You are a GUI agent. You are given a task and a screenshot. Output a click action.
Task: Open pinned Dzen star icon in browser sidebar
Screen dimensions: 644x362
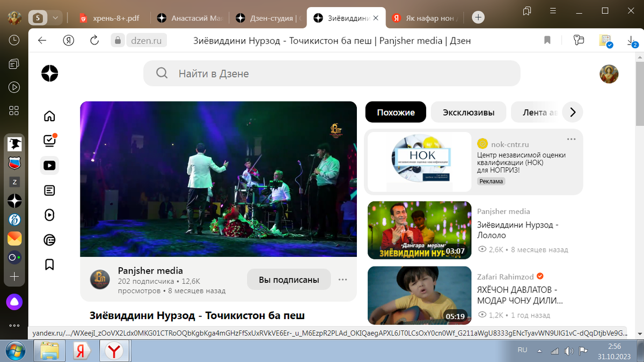click(x=14, y=201)
